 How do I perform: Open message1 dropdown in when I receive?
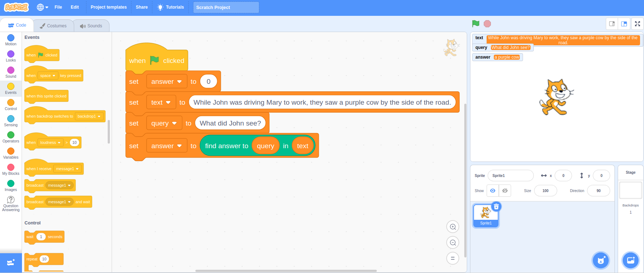[x=67, y=169]
